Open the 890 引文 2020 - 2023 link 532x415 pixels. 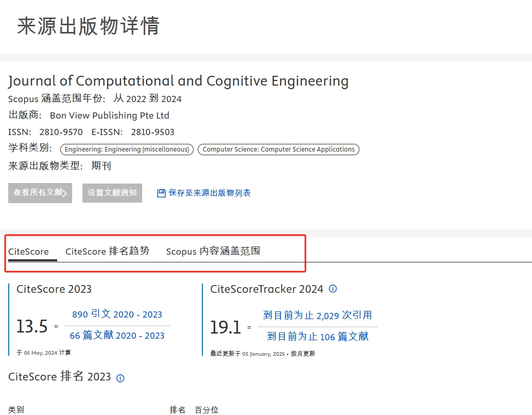[x=117, y=314]
